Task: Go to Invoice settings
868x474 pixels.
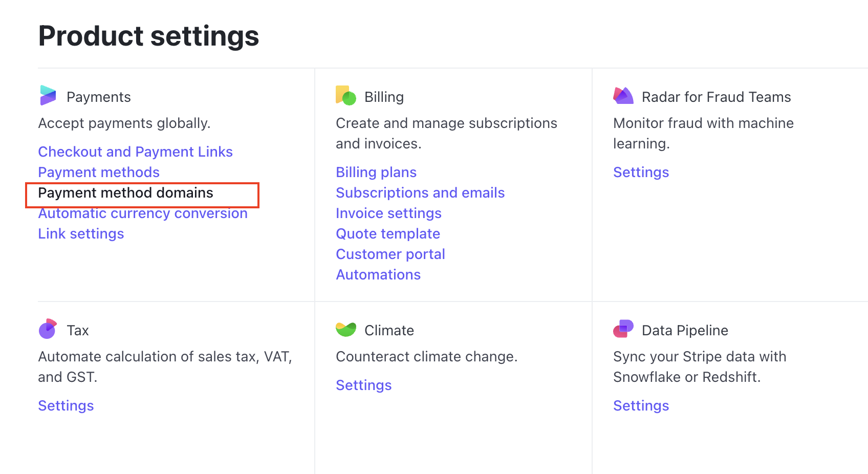Action: pyautogui.click(x=388, y=213)
